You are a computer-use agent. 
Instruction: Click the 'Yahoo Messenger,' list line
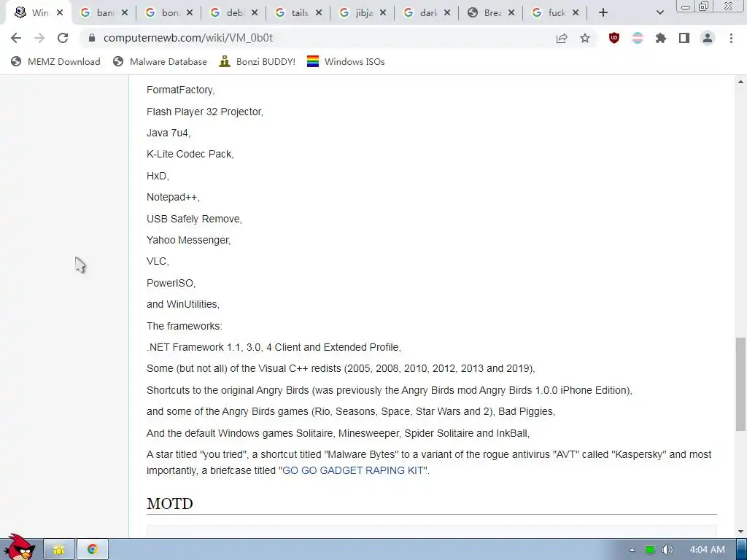pos(189,240)
